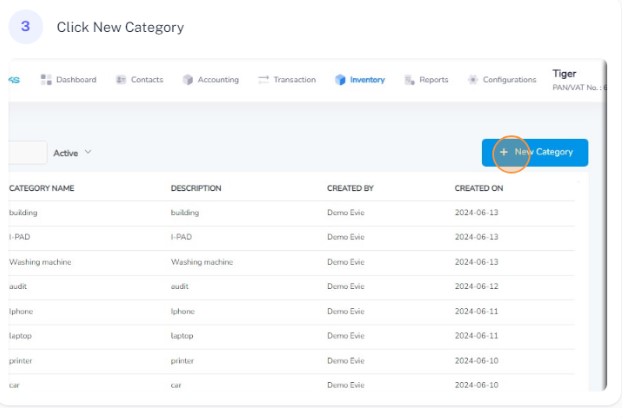The width and height of the screenshot is (626, 420).
Task: Click the Tiger company name
Action: point(564,73)
